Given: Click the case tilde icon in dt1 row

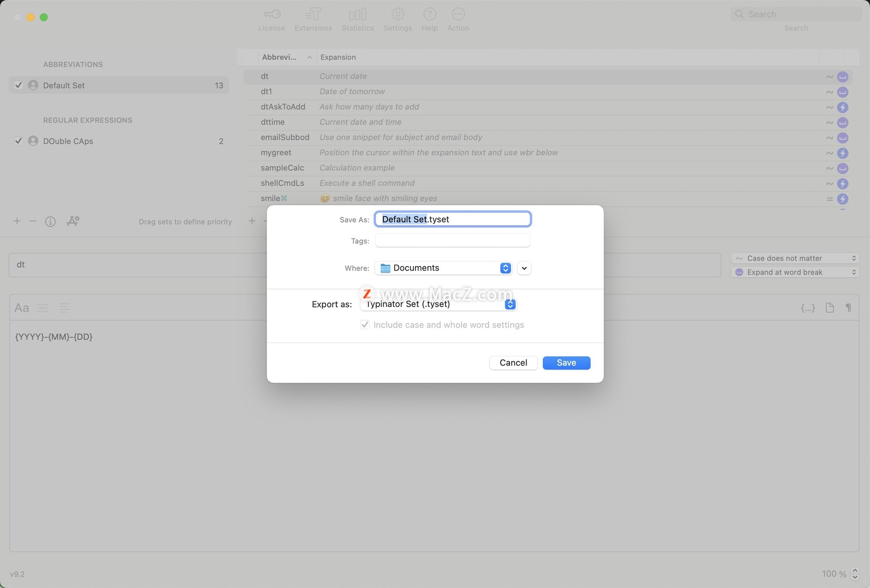Looking at the screenshot, I should pos(829,92).
